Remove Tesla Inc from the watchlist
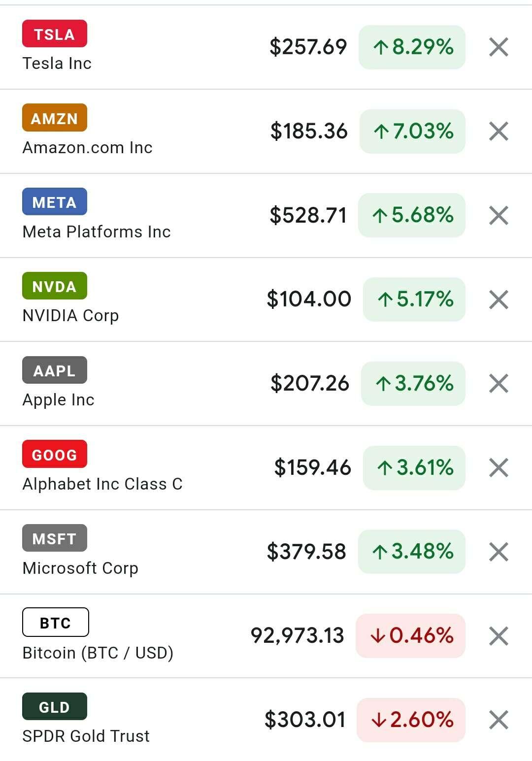This screenshot has height=761, width=532. (x=499, y=47)
